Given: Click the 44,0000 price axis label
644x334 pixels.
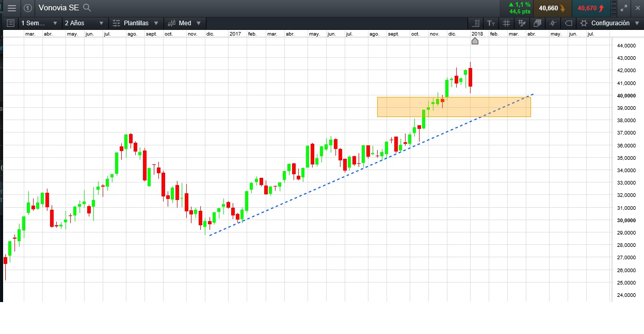Looking at the screenshot, I should point(626,46).
